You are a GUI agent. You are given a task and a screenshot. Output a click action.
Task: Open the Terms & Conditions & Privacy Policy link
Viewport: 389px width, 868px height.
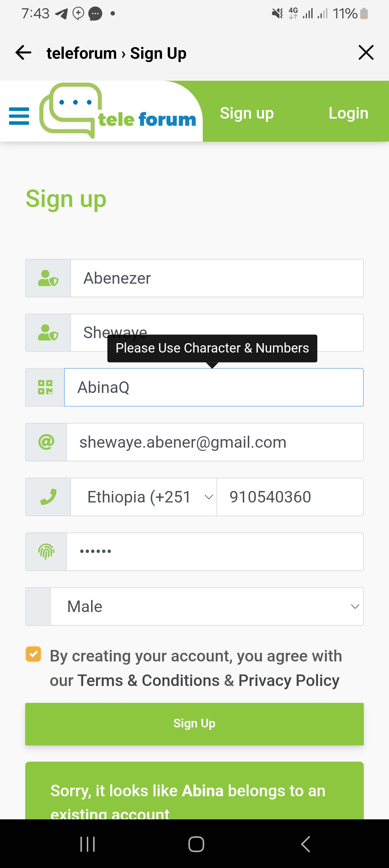(208, 681)
